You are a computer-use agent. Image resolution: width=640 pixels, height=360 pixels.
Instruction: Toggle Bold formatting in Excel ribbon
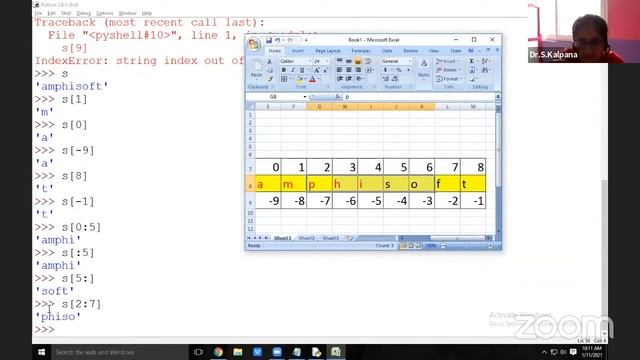pyautogui.click(x=284, y=70)
